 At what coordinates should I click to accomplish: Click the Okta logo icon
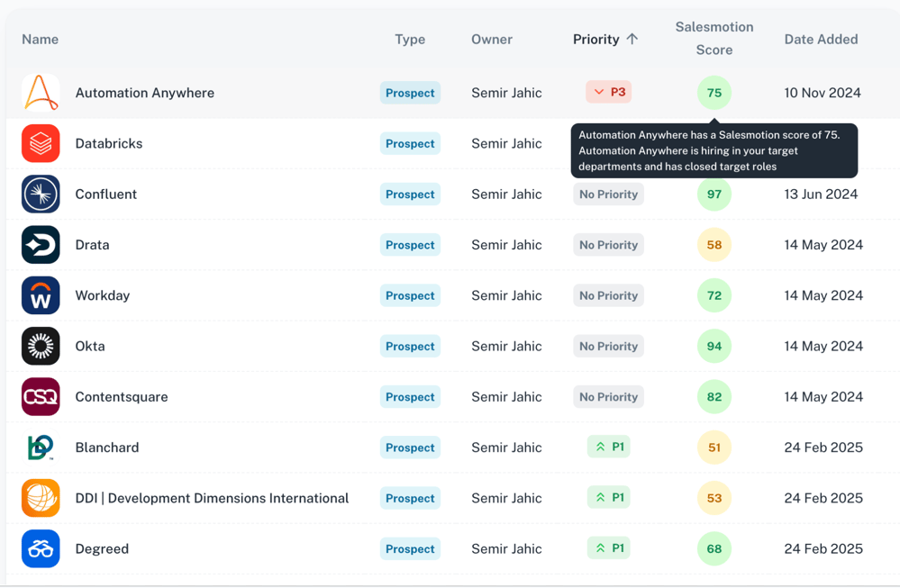point(41,346)
